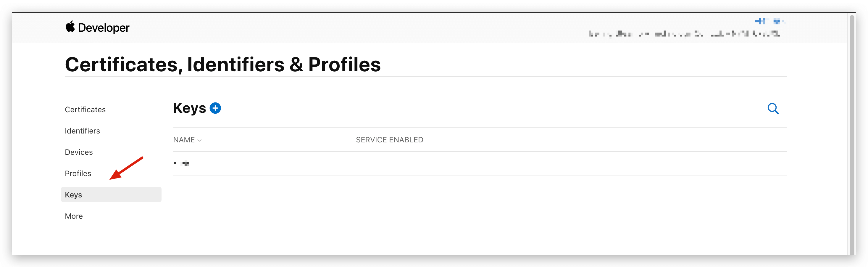Select Devices from the sidebar

(x=79, y=152)
